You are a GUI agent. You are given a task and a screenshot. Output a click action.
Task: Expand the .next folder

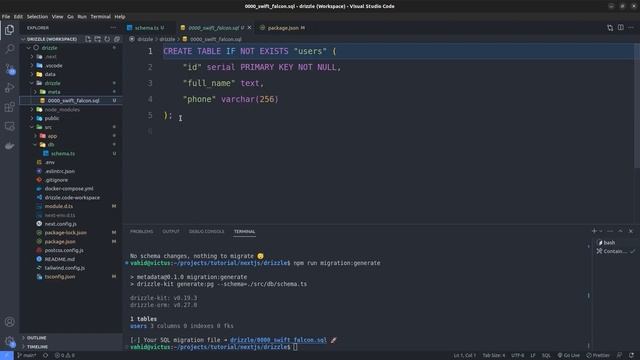[51, 57]
